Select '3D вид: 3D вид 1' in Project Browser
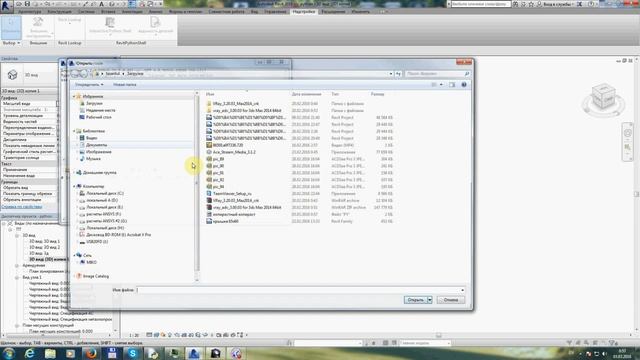640x360 pixels. [x=44, y=242]
